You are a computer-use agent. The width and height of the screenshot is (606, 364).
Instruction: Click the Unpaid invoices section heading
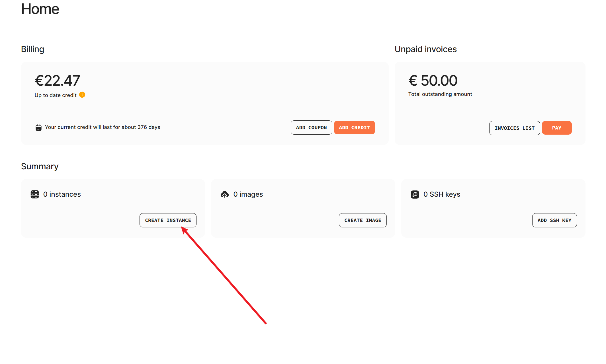pos(425,49)
